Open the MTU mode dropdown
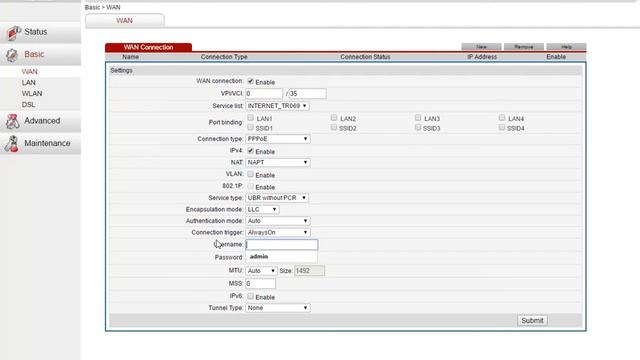 tap(261, 271)
